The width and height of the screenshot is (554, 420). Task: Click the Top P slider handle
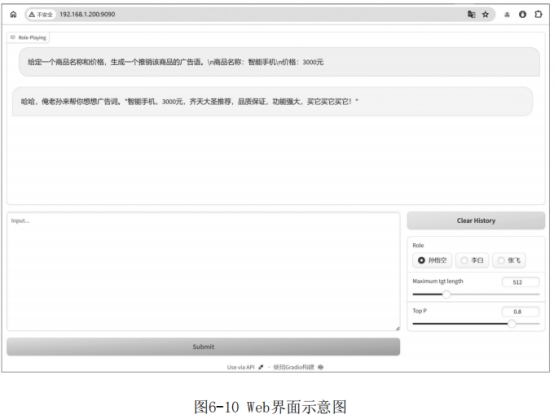point(512,323)
